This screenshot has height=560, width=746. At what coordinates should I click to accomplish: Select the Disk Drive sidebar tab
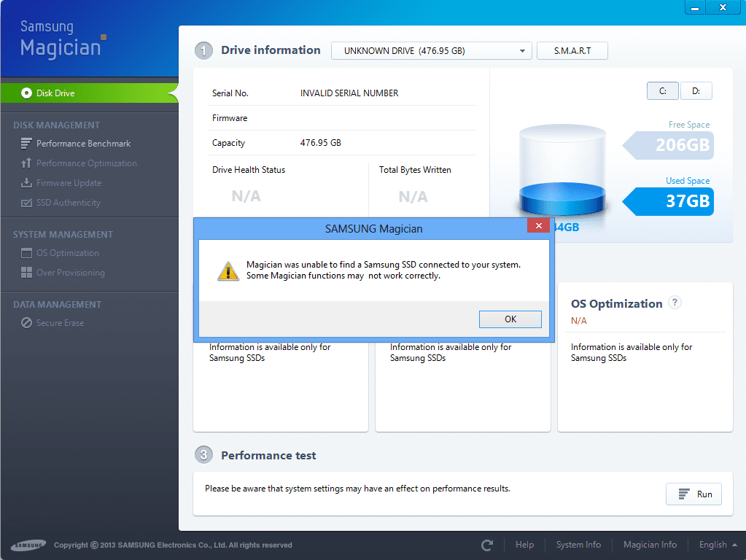[x=90, y=93]
